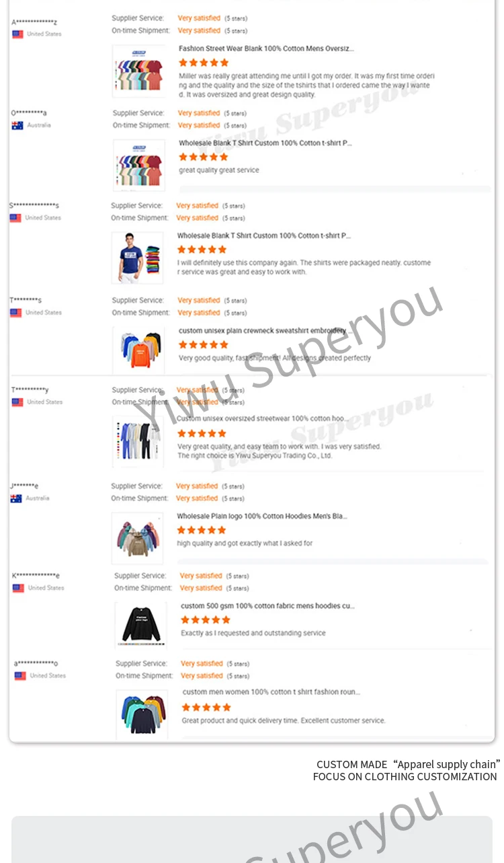Click the US flag beside reviewer S***s

coord(15,218)
